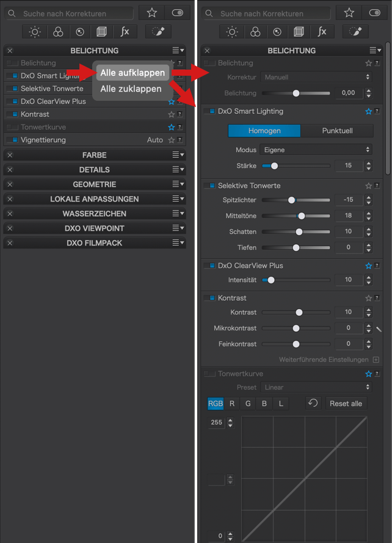The image size is (392, 543).
Task: Click the fx effects icon in left panel
Action: [125, 32]
